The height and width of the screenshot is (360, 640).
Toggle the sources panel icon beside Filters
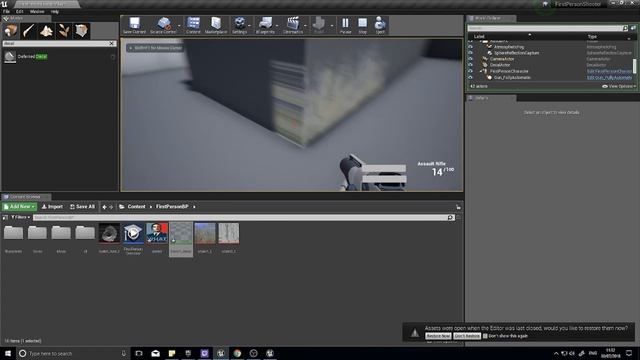click(5, 218)
